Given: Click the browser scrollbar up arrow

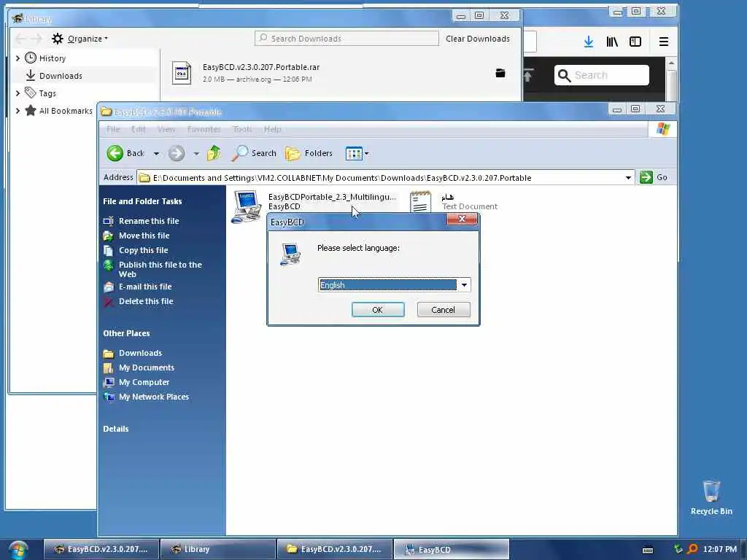Looking at the screenshot, I should pos(671,63).
